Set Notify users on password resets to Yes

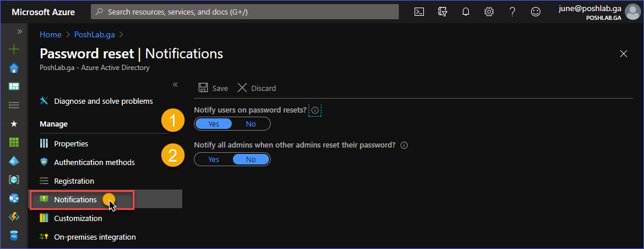[214, 124]
